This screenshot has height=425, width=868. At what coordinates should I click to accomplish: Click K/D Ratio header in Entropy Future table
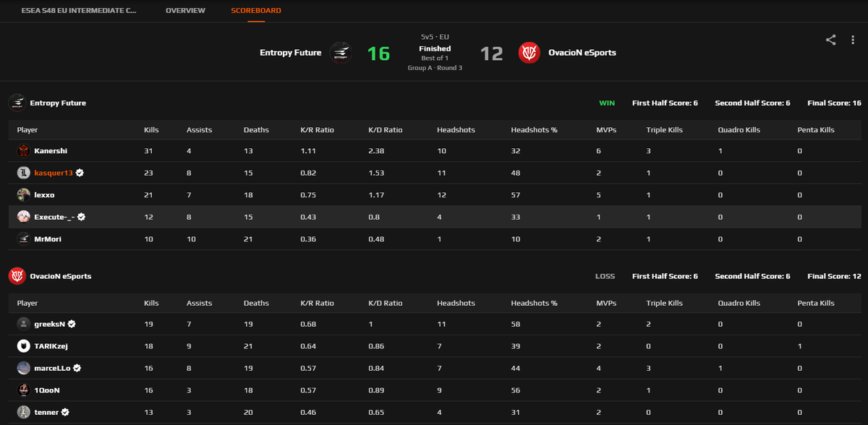click(386, 130)
